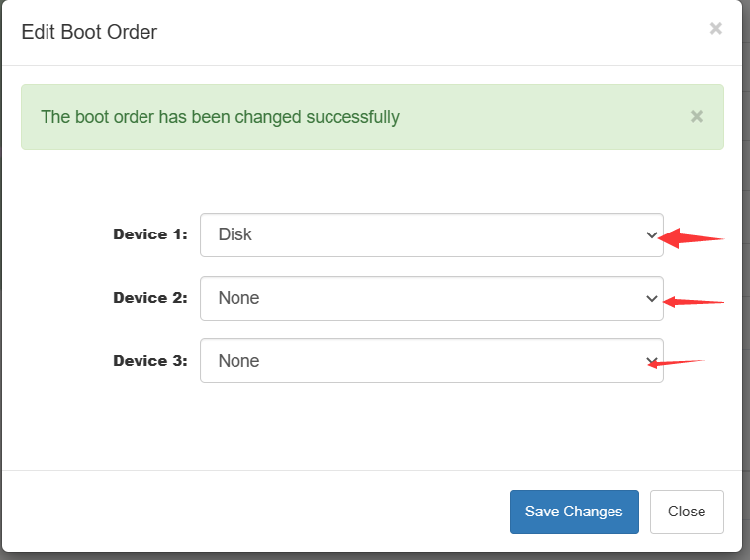Screen dimensions: 750x560
Task: Select the "Disk" value shown for Device 1
Action: pyautogui.click(x=235, y=235)
